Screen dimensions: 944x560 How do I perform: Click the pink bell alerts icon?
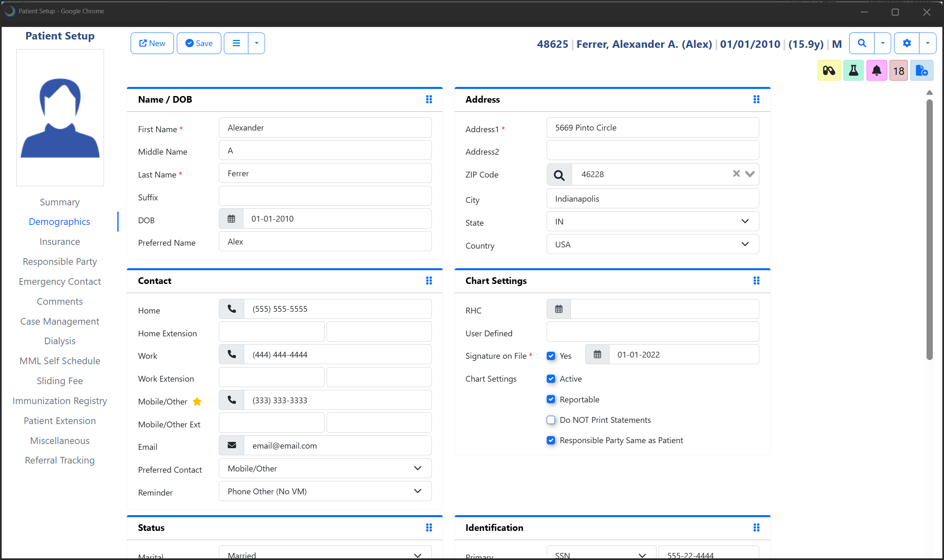point(876,71)
